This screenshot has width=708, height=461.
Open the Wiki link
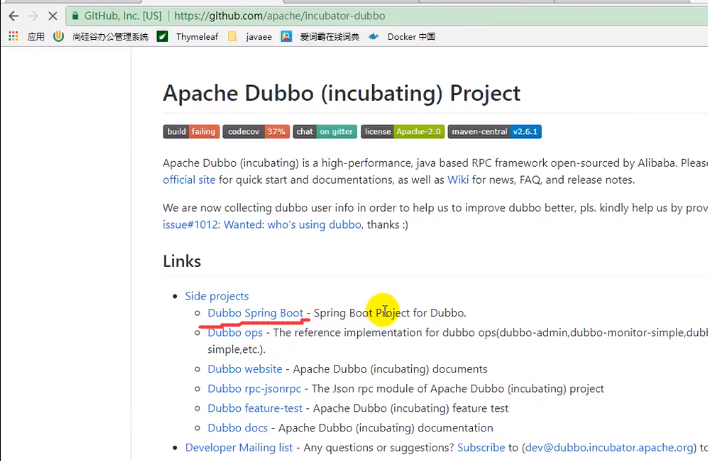coord(458,180)
